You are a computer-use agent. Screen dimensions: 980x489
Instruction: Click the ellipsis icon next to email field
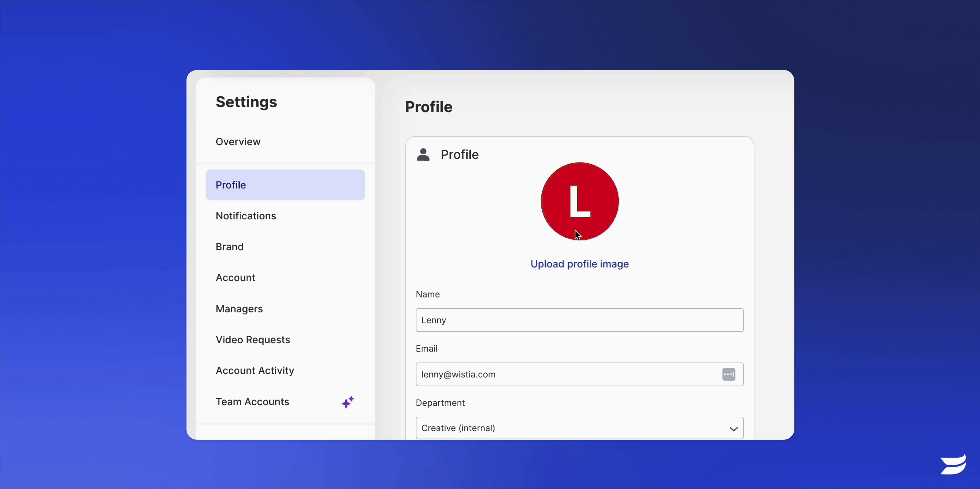click(x=728, y=374)
